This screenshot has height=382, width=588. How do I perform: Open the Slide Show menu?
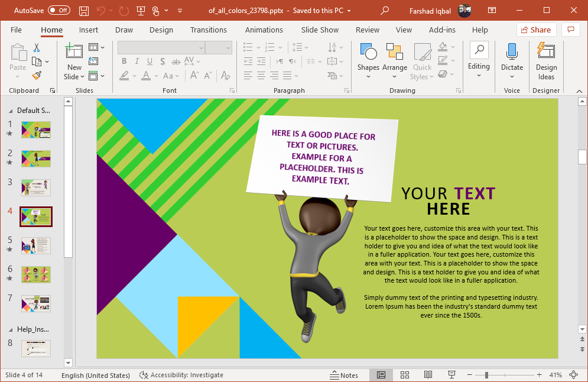point(319,30)
